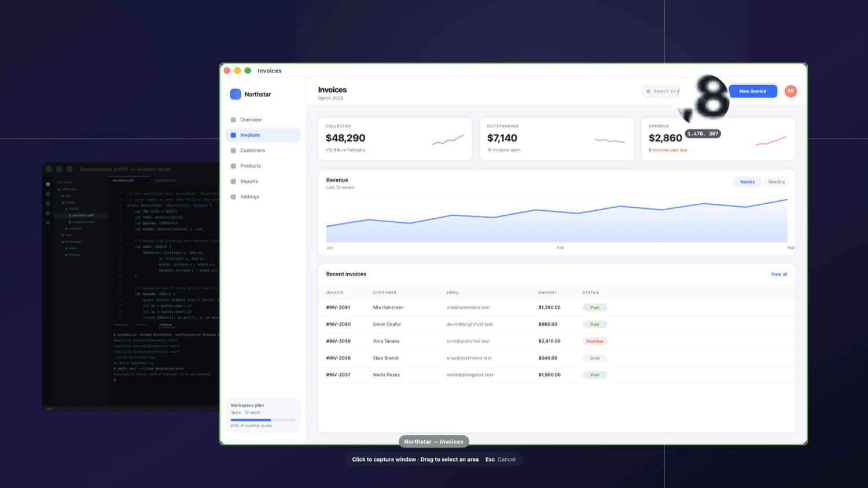Click invoice #INV-2041
This screenshot has height=488, width=868.
pos(338,307)
